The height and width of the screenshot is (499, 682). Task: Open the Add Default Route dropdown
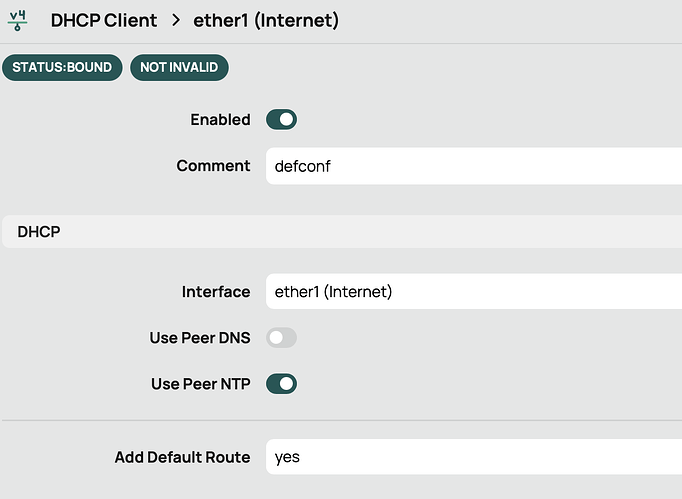tap(472, 458)
